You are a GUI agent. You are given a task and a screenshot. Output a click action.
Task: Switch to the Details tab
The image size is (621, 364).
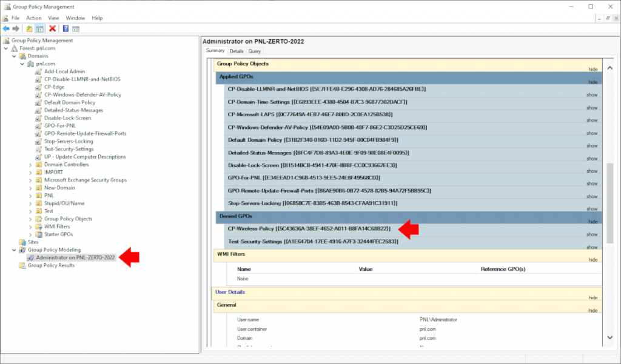[237, 51]
